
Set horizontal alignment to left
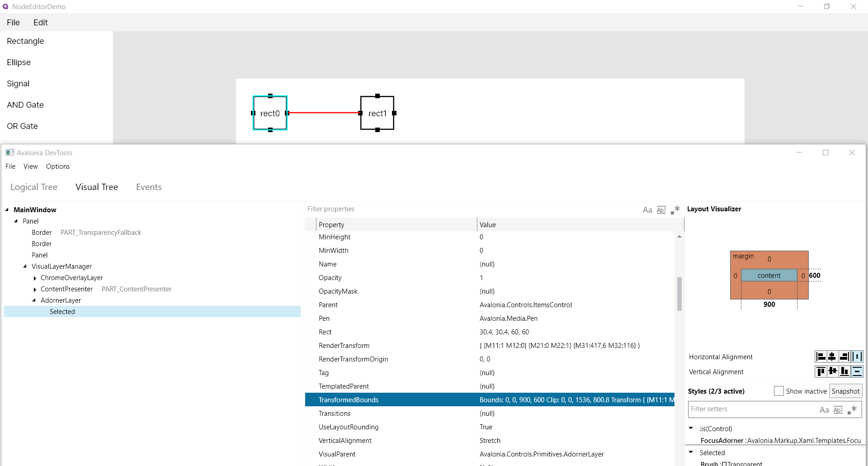pos(821,357)
